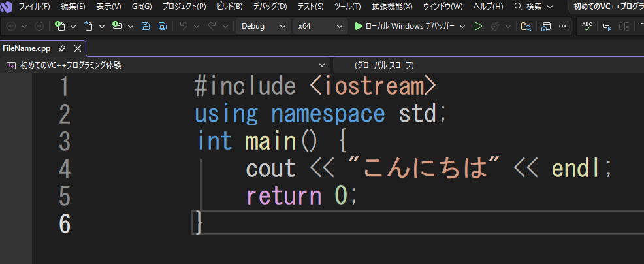Viewport: 644px width, 264px height.
Task: Open the Find in Files folder icon
Action: pos(526,27)
